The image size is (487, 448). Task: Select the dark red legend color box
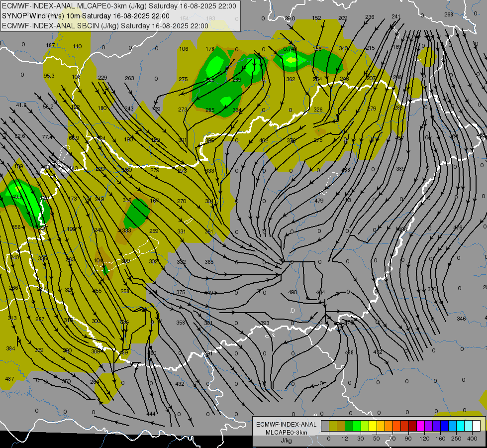pos(412,426)
